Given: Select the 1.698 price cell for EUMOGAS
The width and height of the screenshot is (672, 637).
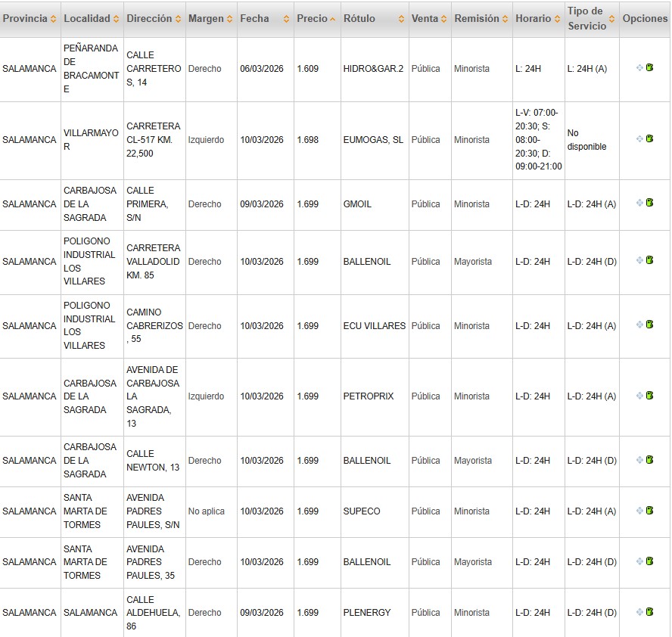Looking at the screenshot, I should coord(308,140).
